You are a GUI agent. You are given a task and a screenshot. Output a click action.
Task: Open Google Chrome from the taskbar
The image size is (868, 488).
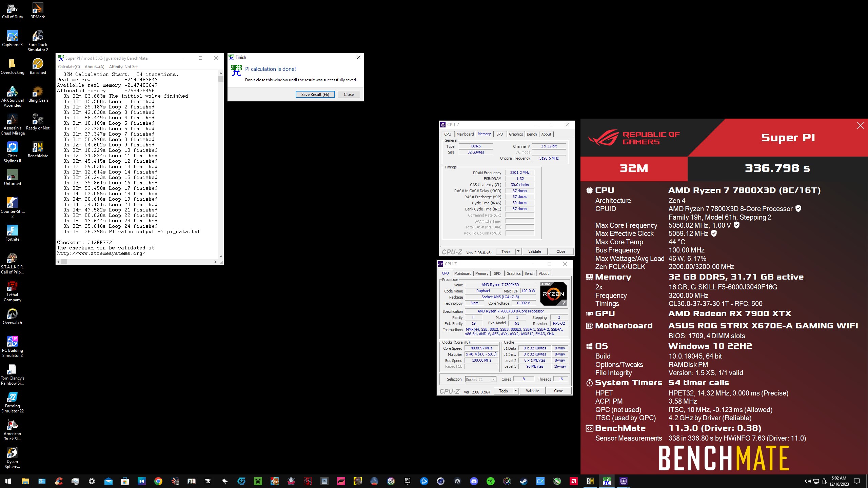158,481
